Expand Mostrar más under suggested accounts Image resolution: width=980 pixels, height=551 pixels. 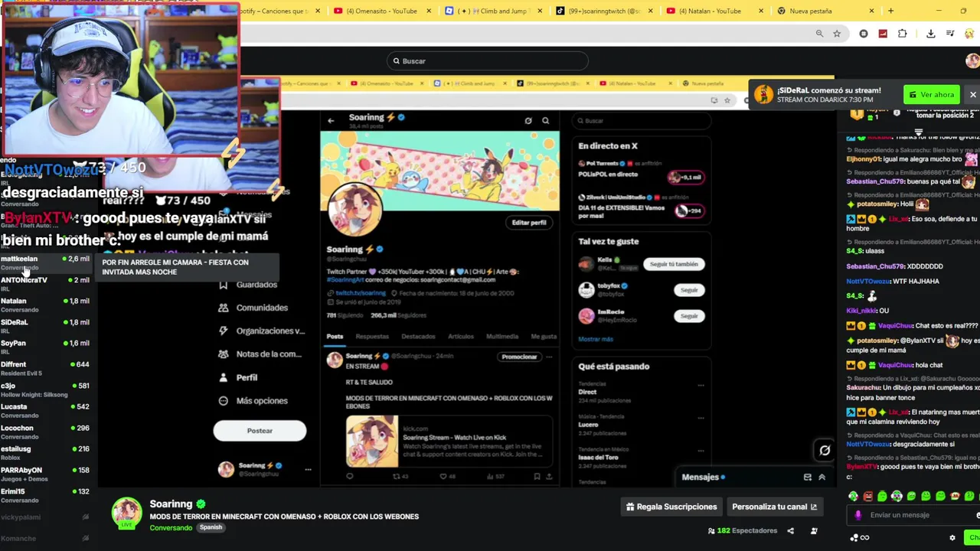pos(596,339)
